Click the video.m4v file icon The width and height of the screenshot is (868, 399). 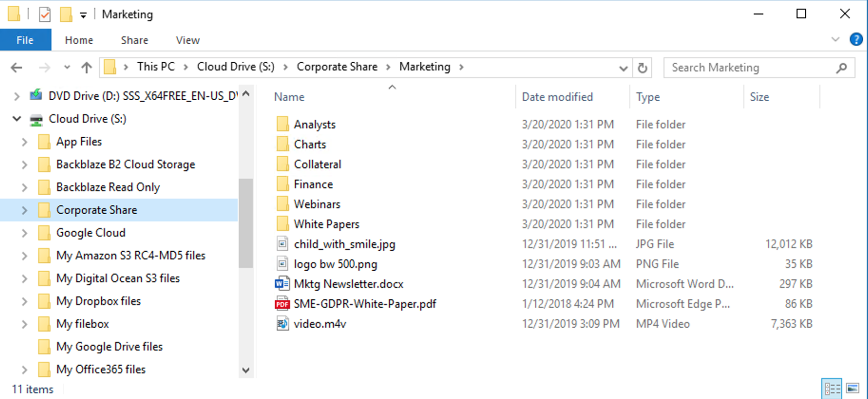point(282,324)
